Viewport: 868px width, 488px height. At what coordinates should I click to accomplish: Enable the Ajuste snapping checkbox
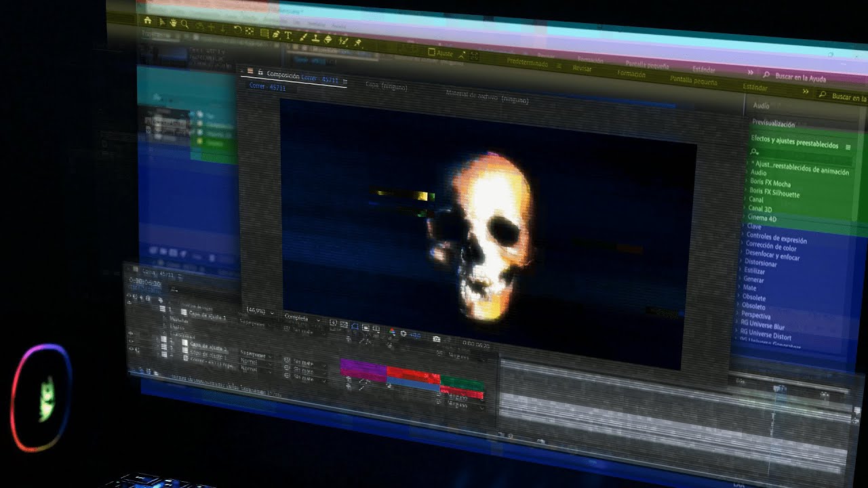point(431,52)
